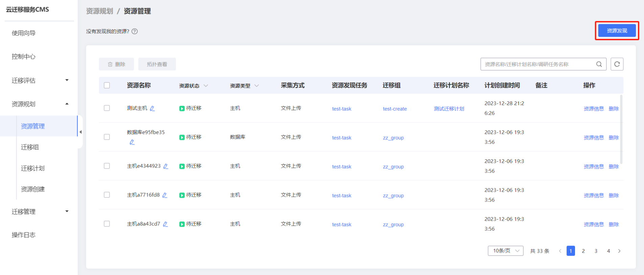Go to next page arrow
Image resolution: width=644 pixels, height=275 pixels.
619,251
